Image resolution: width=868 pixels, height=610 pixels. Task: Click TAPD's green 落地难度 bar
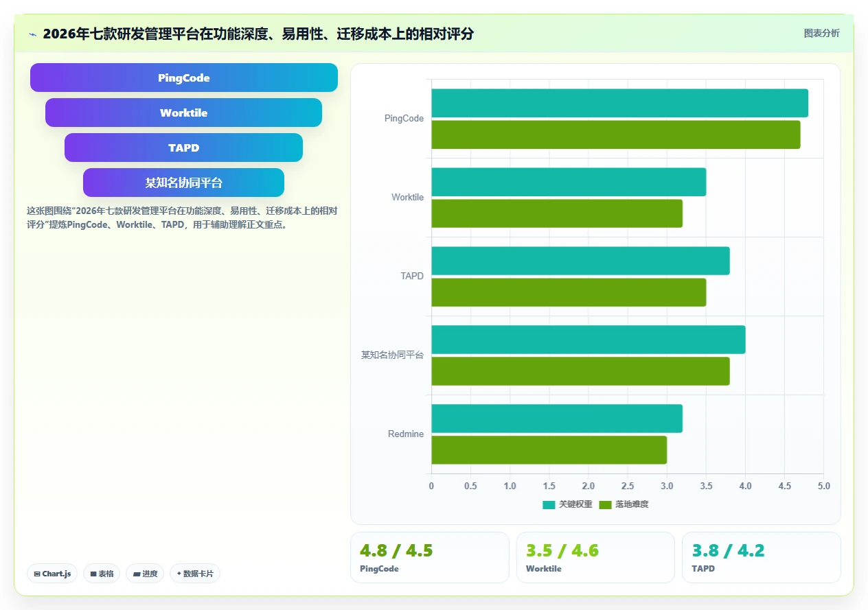(x=569, y=292)
